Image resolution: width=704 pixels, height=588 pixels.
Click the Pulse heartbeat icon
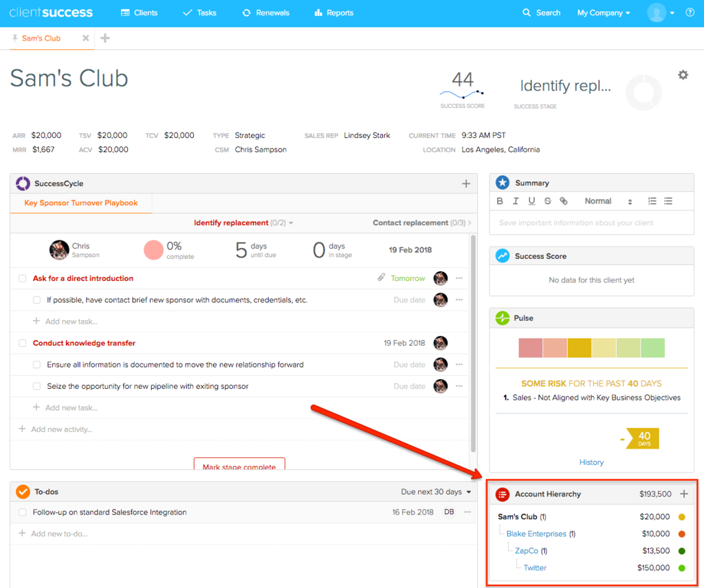(503, 318)
